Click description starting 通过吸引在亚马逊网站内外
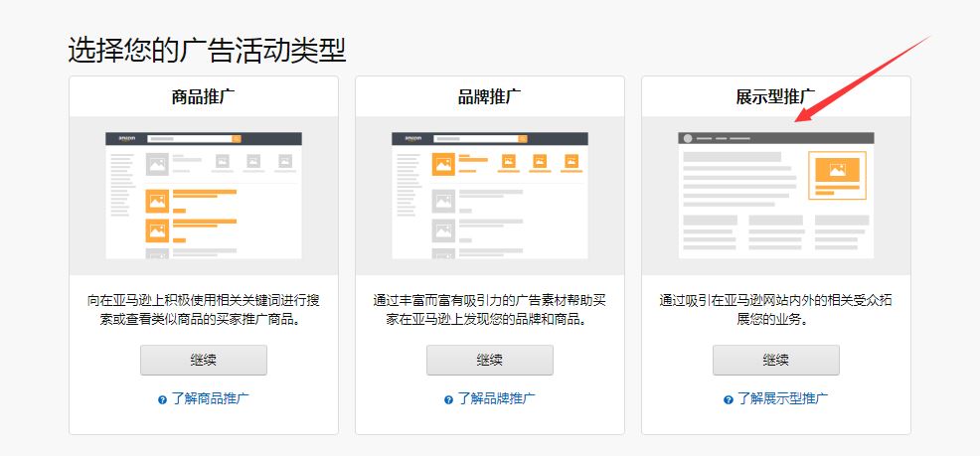Image resolution: width=980 pixels, height=456 pixels. click(x=775, y=310)
